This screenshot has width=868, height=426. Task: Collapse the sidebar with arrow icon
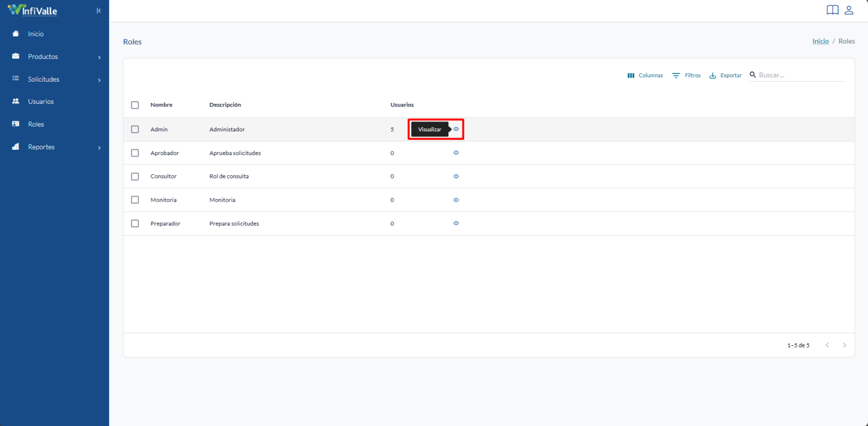[99, 10]
